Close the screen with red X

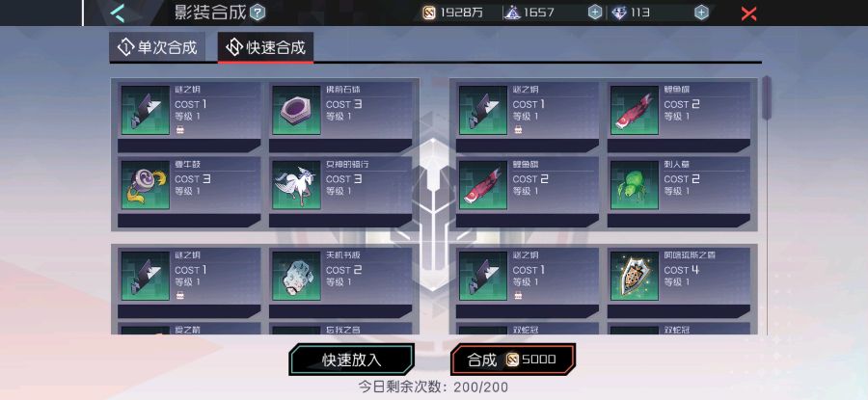coord(749,13)
